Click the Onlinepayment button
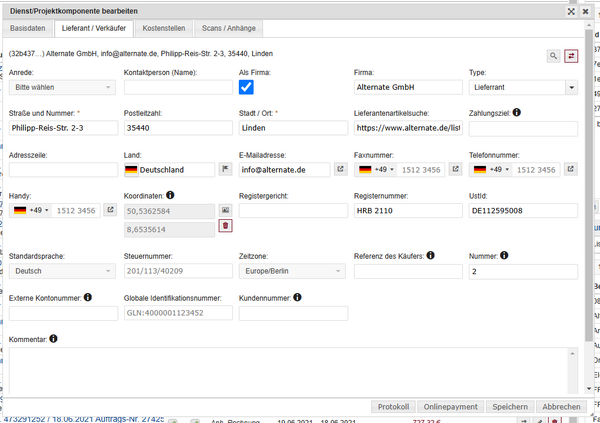This screenshot has width=600, height=423. (450, 407)
